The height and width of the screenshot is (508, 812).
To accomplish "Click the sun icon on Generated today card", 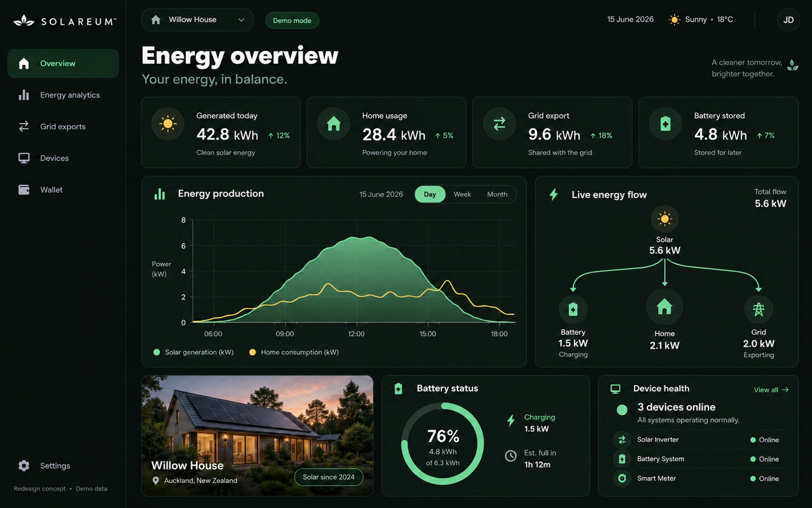I will (168, 124).
